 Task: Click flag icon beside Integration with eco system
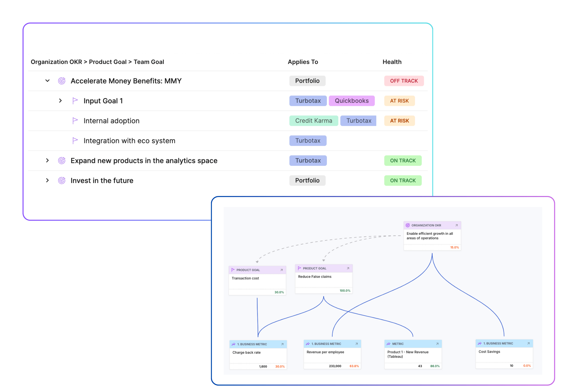pyautogui.click(x=75, y=140)
